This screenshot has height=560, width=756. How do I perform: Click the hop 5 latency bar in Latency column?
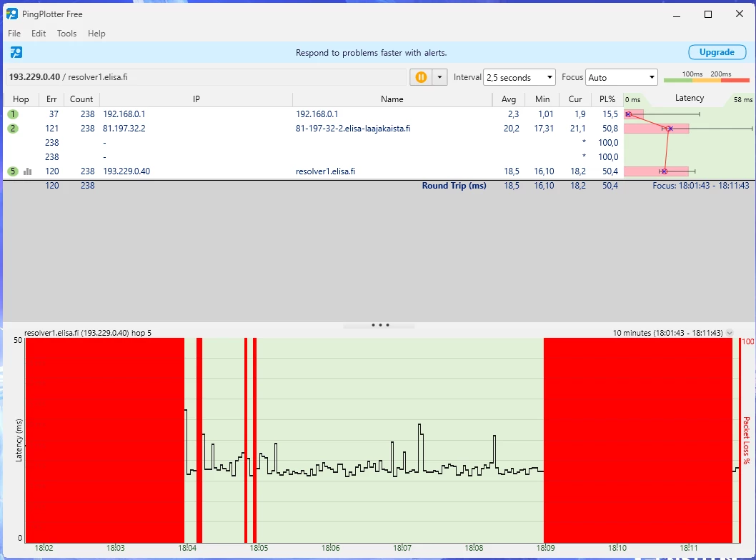[x=656, y=171]
